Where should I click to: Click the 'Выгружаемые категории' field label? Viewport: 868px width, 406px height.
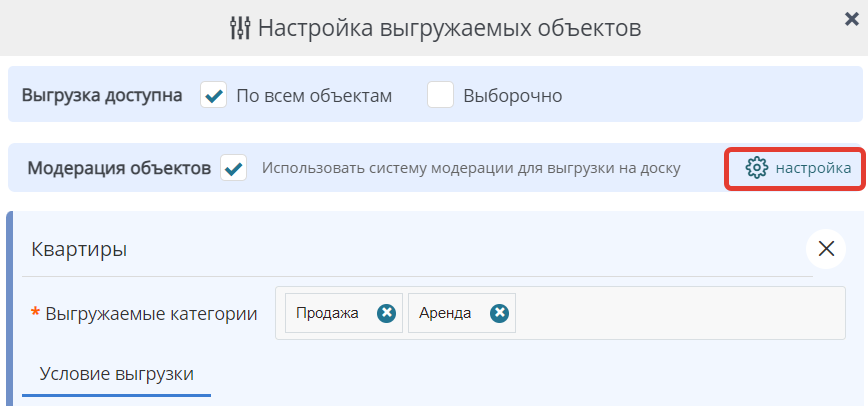point(151,314)
